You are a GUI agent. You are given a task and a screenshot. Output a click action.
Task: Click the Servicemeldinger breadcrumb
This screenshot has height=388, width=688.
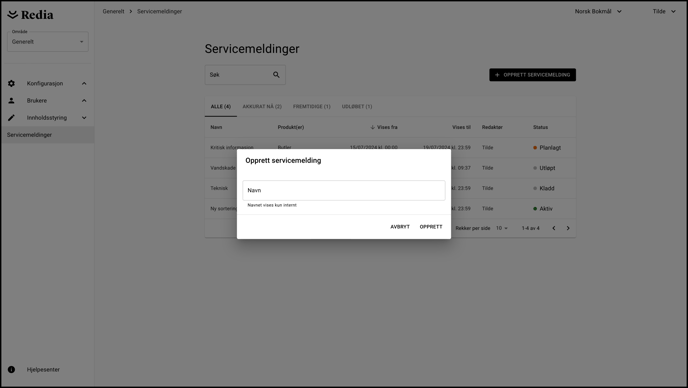(159, 11)
